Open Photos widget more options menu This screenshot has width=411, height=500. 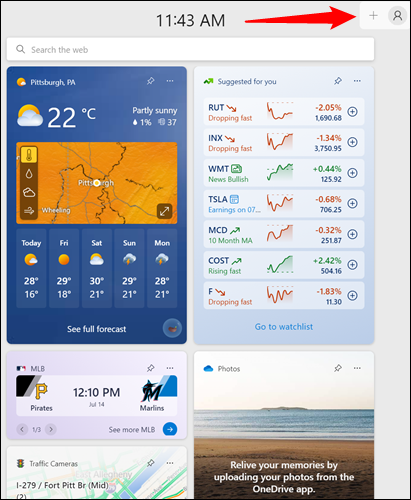(357, 368)
